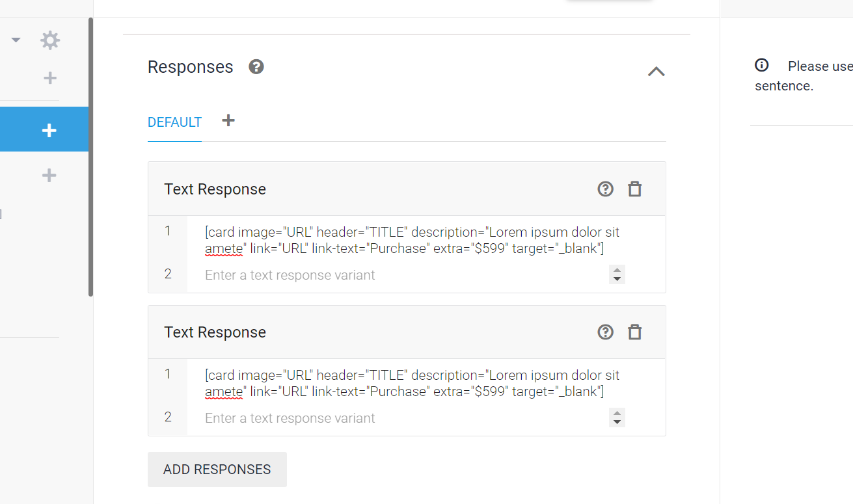Click the stepper arrows in second response card
This screenshot has height=504, width=853.
point(617,418)
